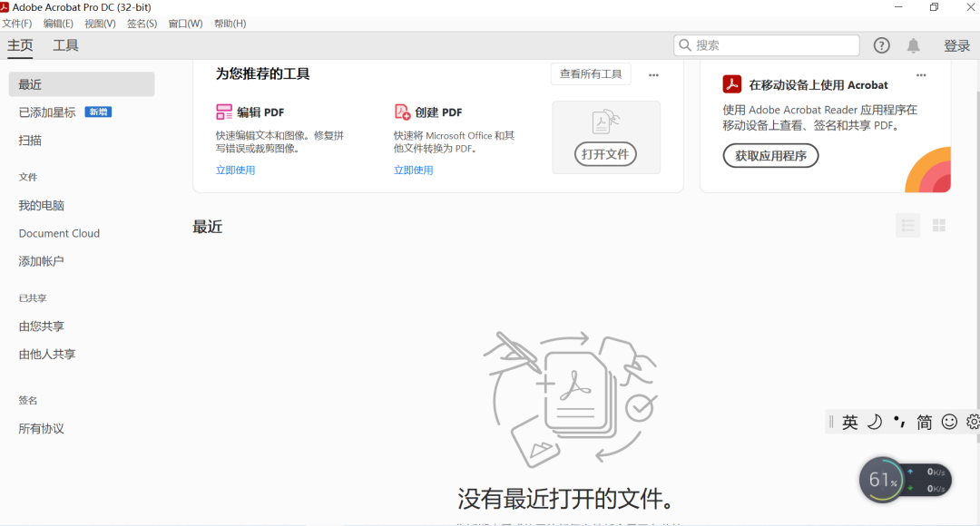This screenshot has height=526, width=980.
Task: Toggle the IME punctuation mode icon
Action: coord(899,422)
